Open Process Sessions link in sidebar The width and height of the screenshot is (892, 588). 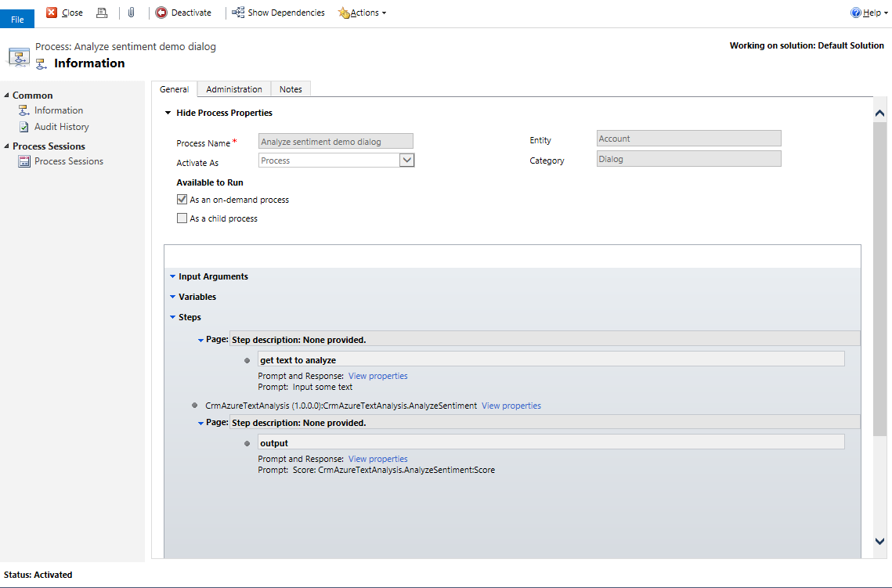coord(69,161)
